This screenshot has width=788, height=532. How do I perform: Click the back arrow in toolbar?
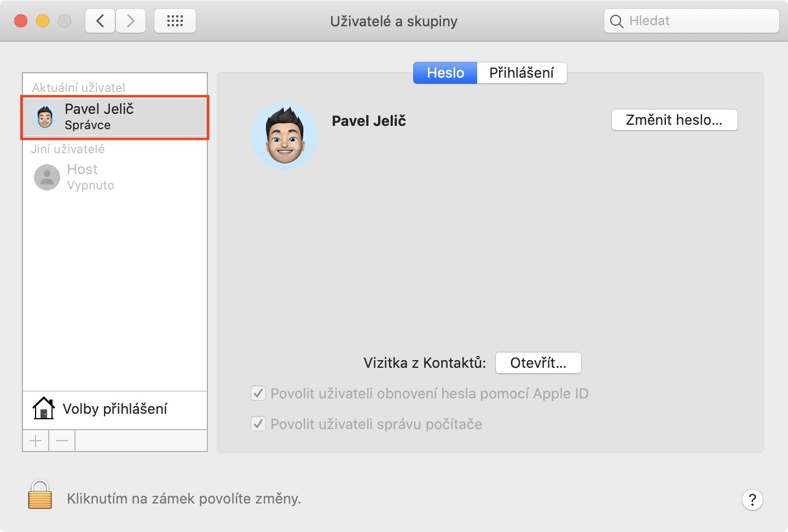pos(100,21)
